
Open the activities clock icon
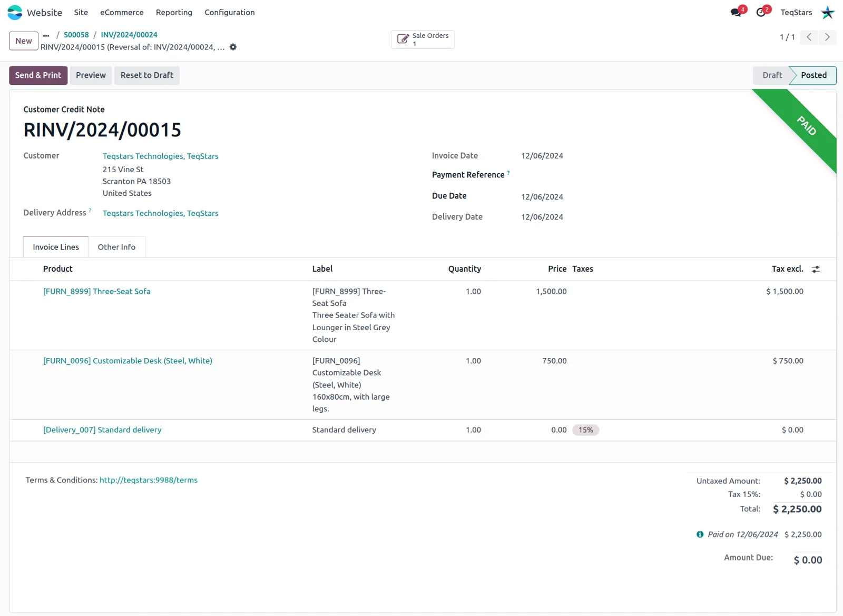click(761, 12)
